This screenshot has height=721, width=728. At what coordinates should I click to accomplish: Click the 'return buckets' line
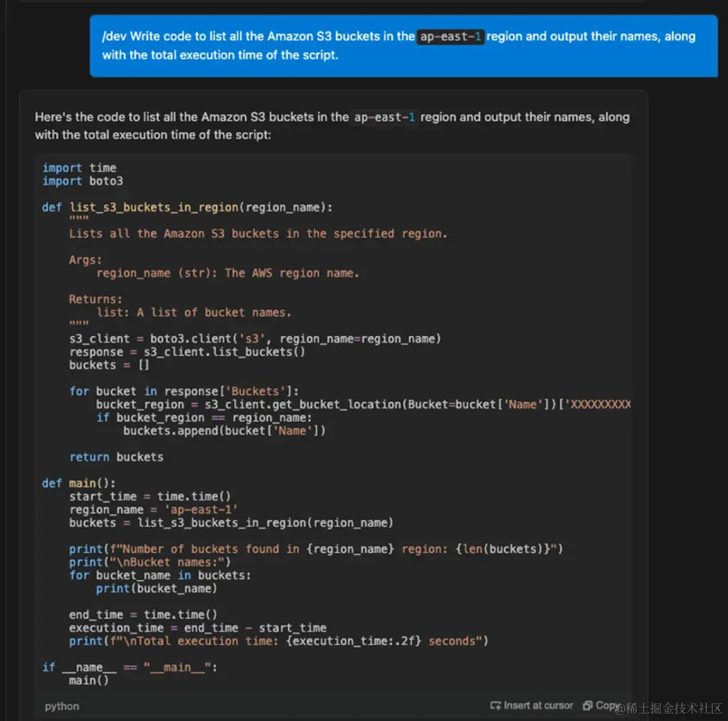pyautogui.click(x=116, y=457)
